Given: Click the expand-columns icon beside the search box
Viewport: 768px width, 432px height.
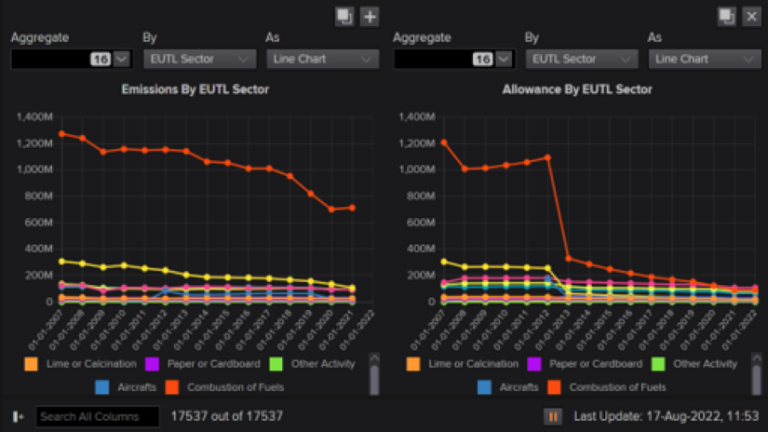Looking at the screenshot, I should [x=18, y=417].
